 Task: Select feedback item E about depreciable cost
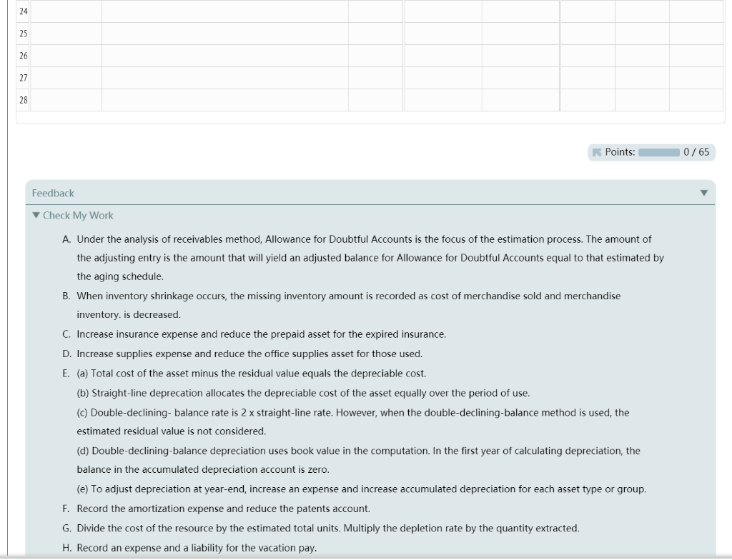coord(286,373)
